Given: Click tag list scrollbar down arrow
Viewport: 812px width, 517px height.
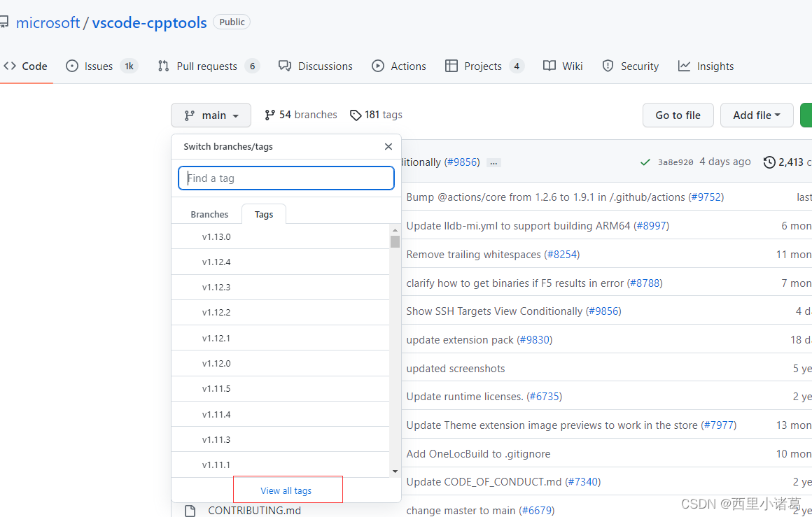Looking at the screenshot, I should coord(395,472).
